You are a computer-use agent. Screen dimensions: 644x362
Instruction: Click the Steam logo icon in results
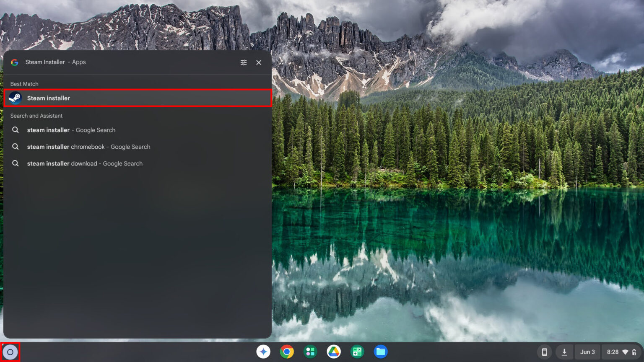15,98
